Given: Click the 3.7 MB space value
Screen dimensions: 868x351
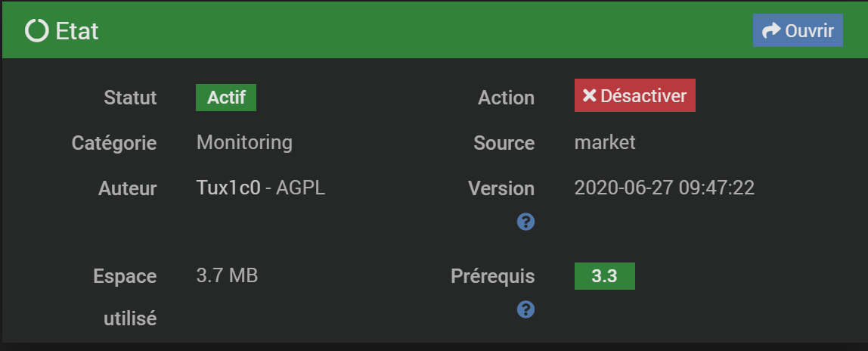Looking at the screenshot, I should pos(227,275).
